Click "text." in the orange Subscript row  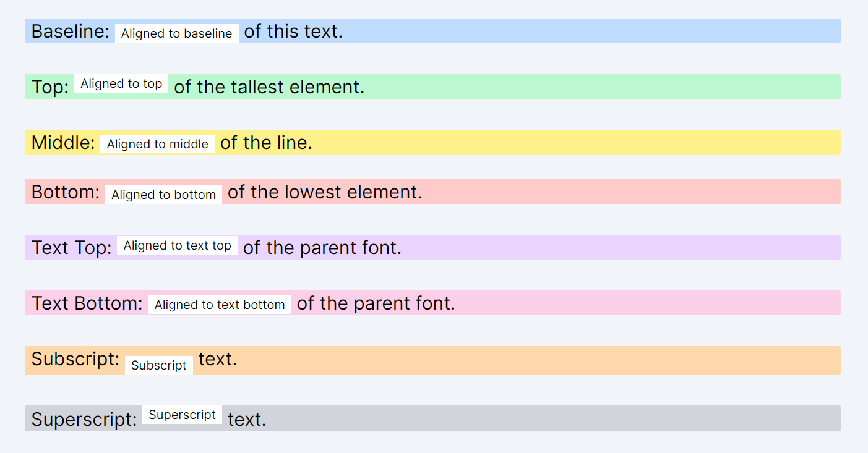(218, 359)
